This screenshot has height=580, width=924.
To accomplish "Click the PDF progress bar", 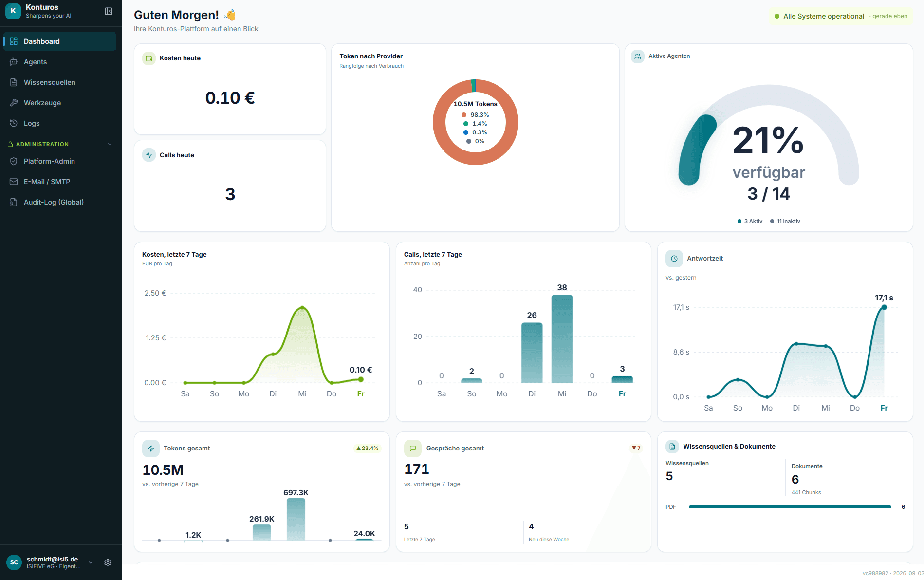I will coord(790,507).
